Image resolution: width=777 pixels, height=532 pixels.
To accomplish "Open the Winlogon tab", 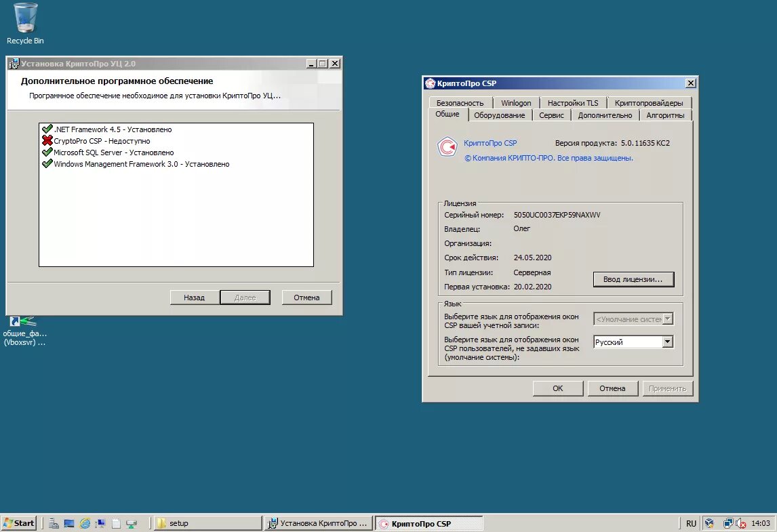I will (516, 102).
